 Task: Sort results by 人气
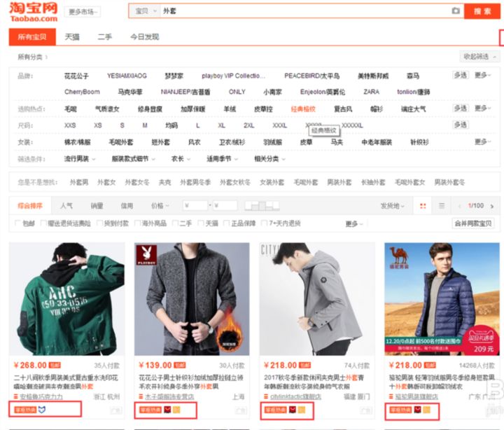pos(66,206)
